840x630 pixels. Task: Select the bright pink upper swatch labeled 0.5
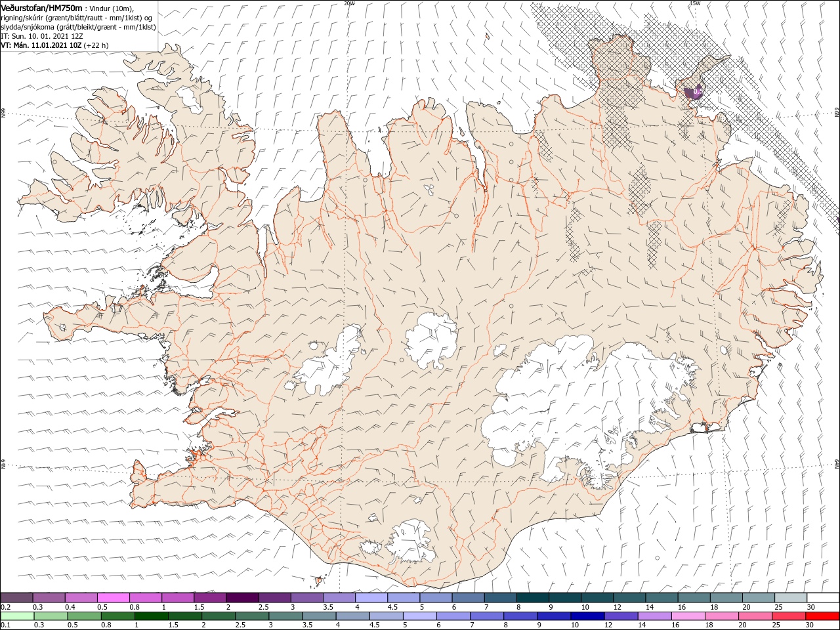[x=113, y=597]
